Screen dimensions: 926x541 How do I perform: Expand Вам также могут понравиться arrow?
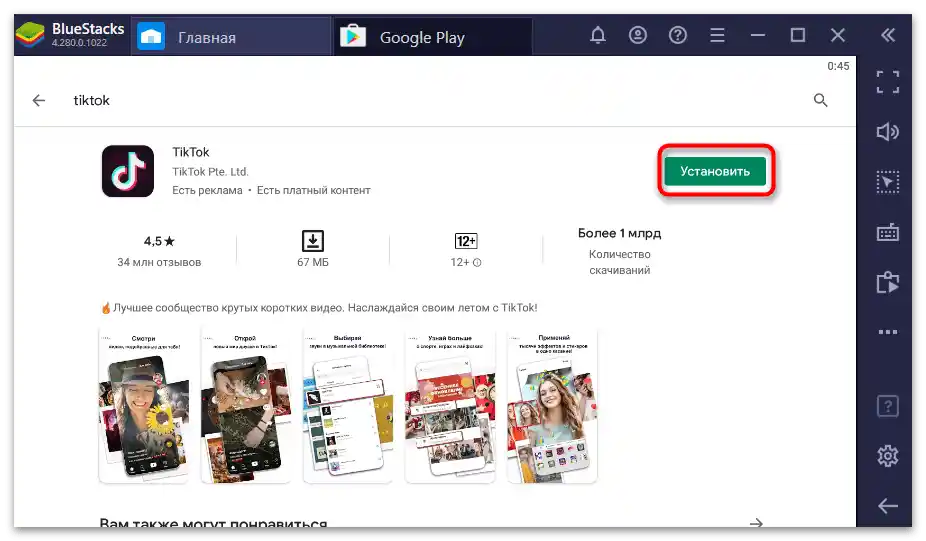coord(756,523)
